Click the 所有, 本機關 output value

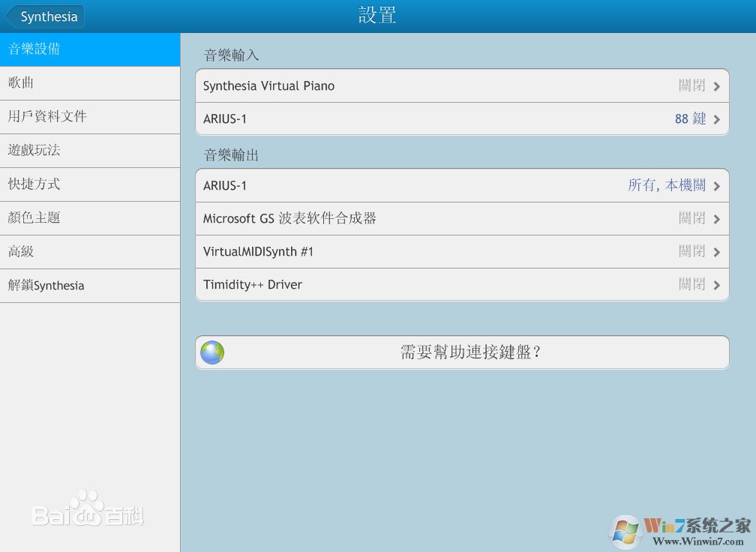coord(667,185)
